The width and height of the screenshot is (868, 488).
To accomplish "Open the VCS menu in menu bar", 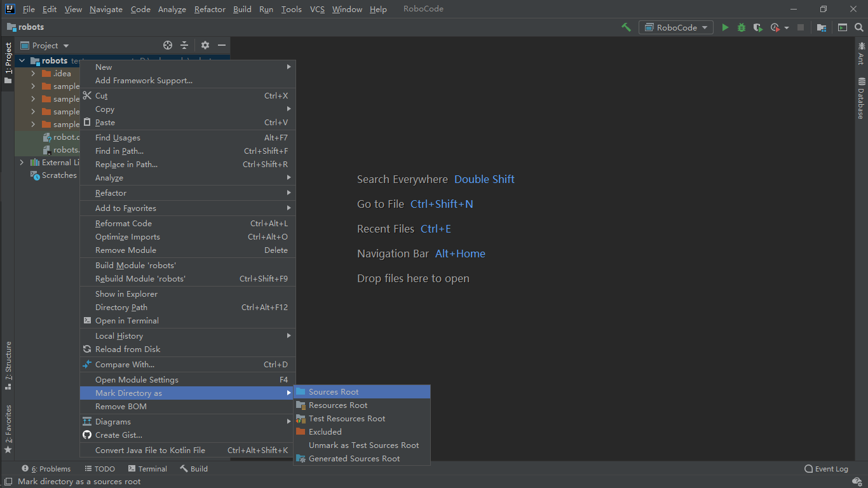I will pos(317,9).
